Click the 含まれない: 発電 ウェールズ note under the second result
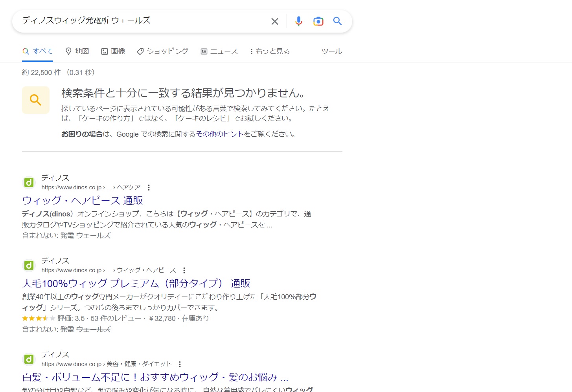Image resolution: width=572 pixels, height=392 pixels. click(x=66, y=330)
